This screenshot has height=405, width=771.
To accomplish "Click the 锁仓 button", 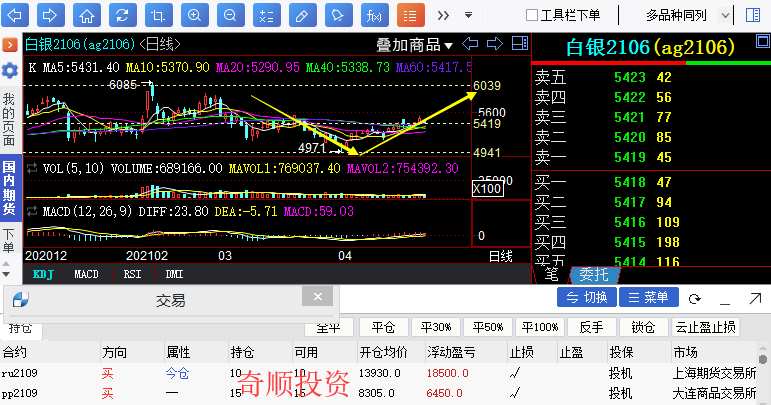I will (643, 327).
